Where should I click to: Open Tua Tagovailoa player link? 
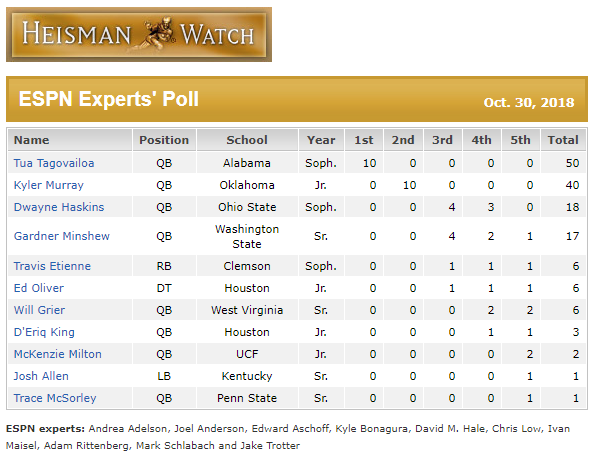54,163
